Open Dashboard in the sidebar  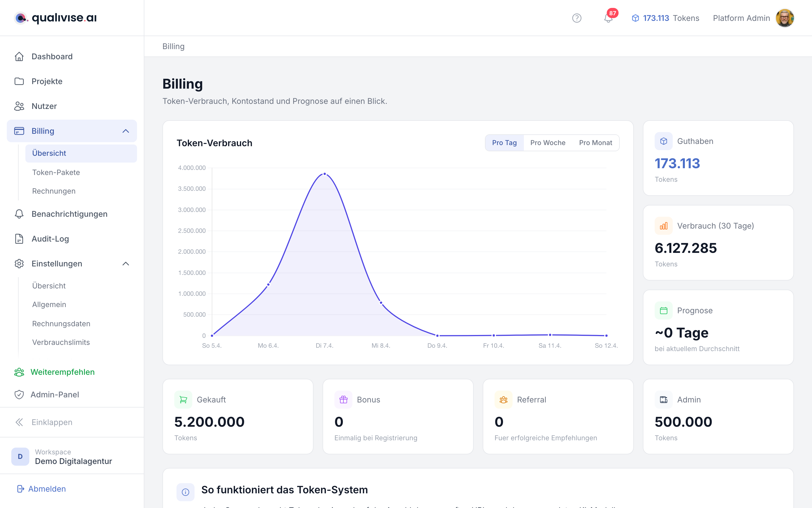[x=72, y=56]
